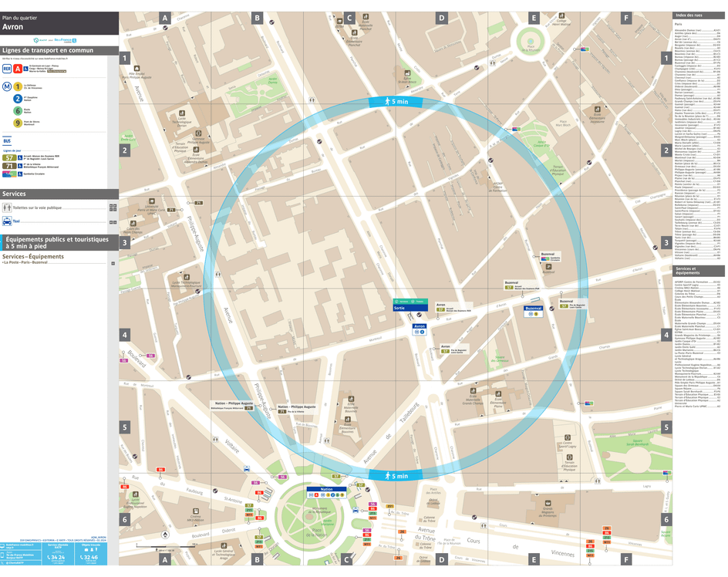728x577 pixels.
Task: Select the Noctilien night bus badge
Action: [9, 174]
